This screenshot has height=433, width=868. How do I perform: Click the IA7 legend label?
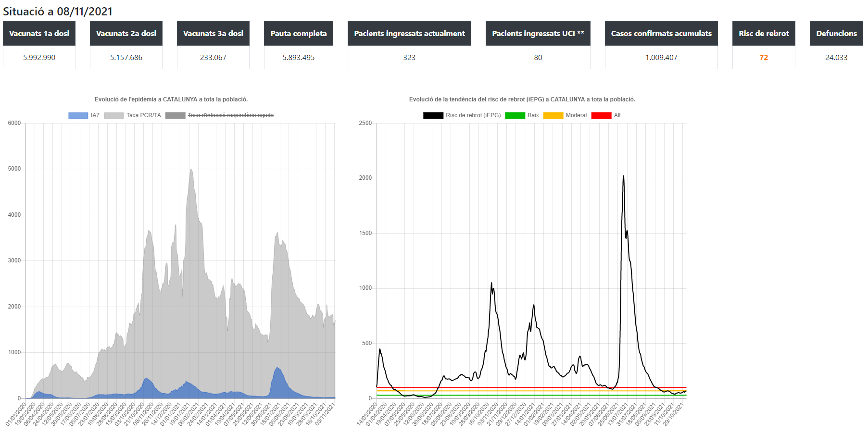tap(95, 115)
